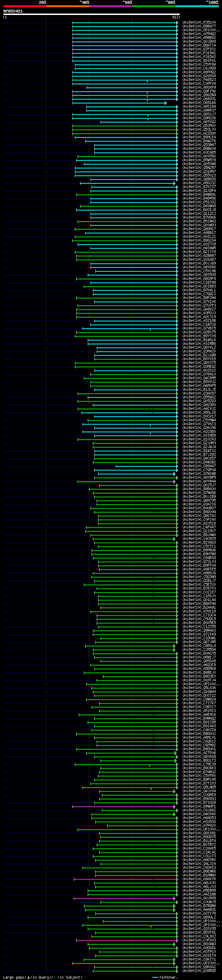Image resolution: width=222 pixels, height=980 pixels.
Task: Click the magenta bar for UniRef100_A9WUP1
Action: [x=124, y=807]
